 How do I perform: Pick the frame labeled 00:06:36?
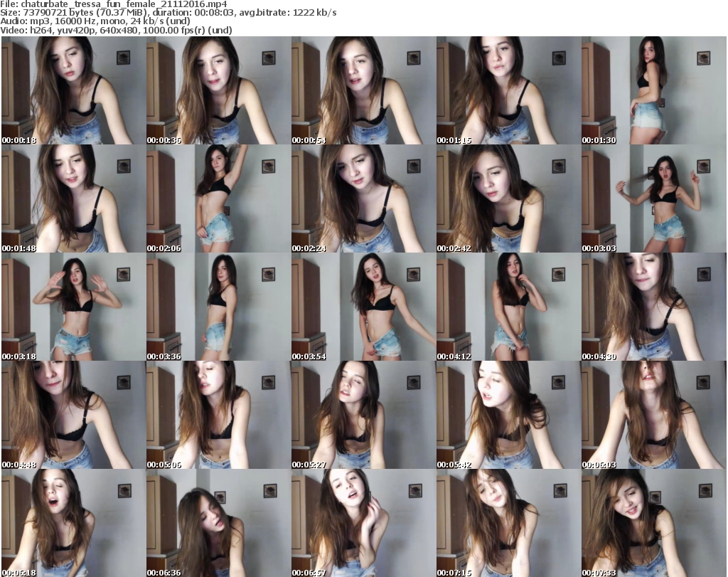218,523
